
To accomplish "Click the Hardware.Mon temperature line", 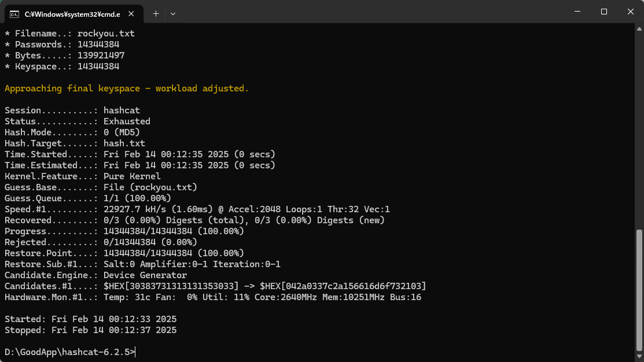I will 213,297.
